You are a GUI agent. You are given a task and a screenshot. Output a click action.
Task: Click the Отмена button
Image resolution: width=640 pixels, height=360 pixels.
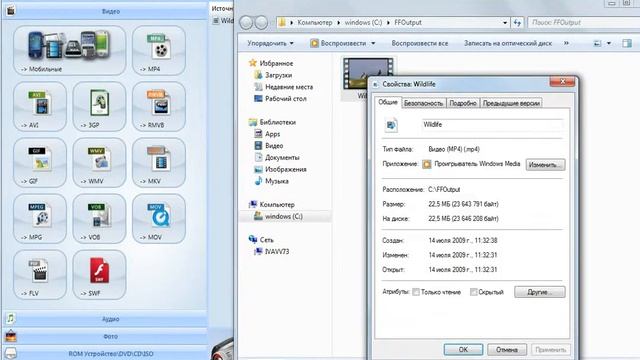(507, 350)
